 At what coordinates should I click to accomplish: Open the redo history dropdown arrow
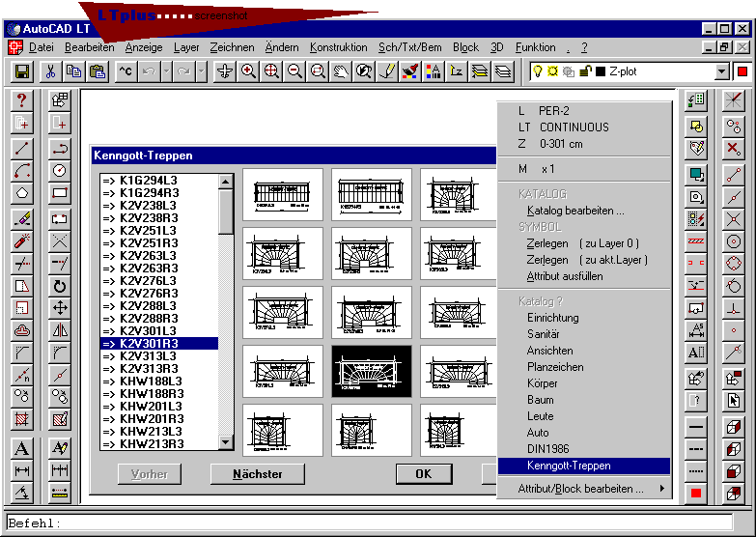(x=202, y=71)
